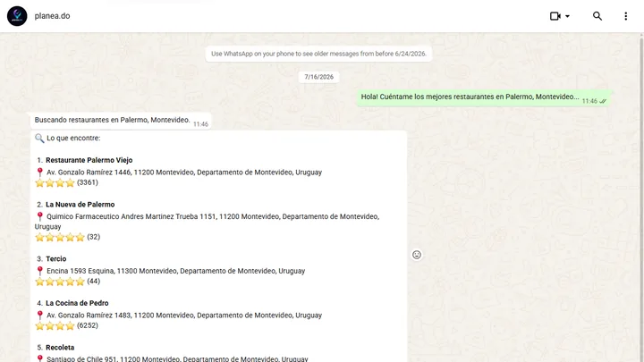This screenshot has width=644, height=362.
Task: Select 'Restaurante Palermo Viejo' name
Action: (89, 160)
